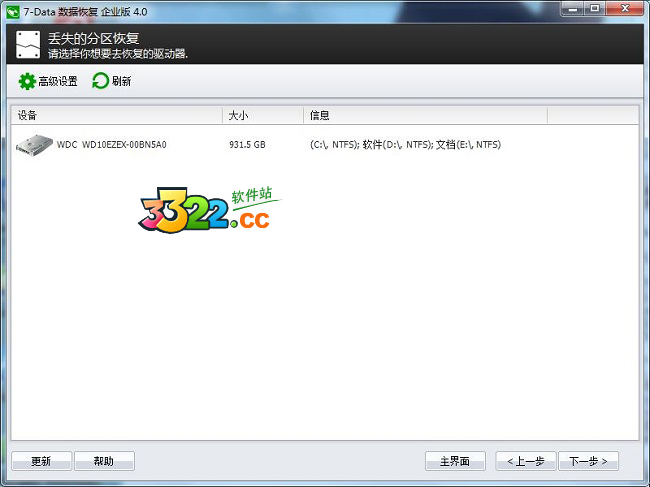Select the WDC hard drive icon
The image size is (650, 487).
pyautogui.click(x=34, y=145)
